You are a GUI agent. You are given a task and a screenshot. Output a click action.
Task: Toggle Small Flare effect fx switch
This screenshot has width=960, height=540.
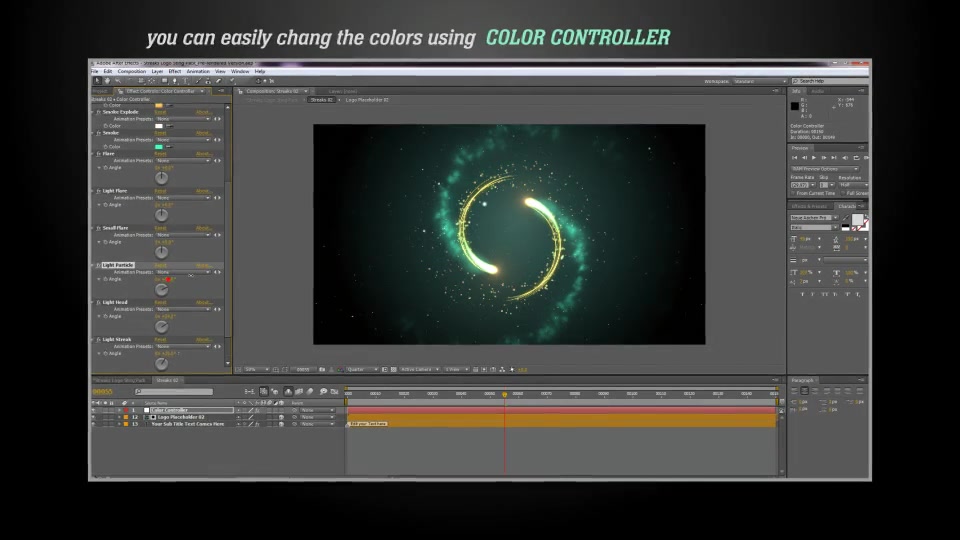(99, 228)
